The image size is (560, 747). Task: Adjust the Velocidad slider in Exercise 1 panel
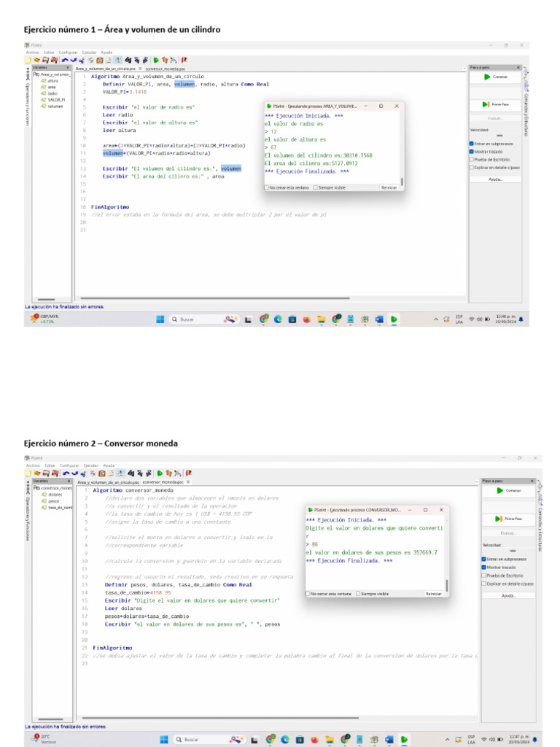coord(499,136)
